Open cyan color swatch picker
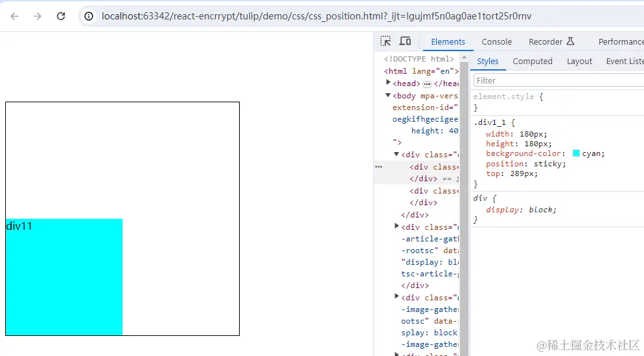 (576, 153)
